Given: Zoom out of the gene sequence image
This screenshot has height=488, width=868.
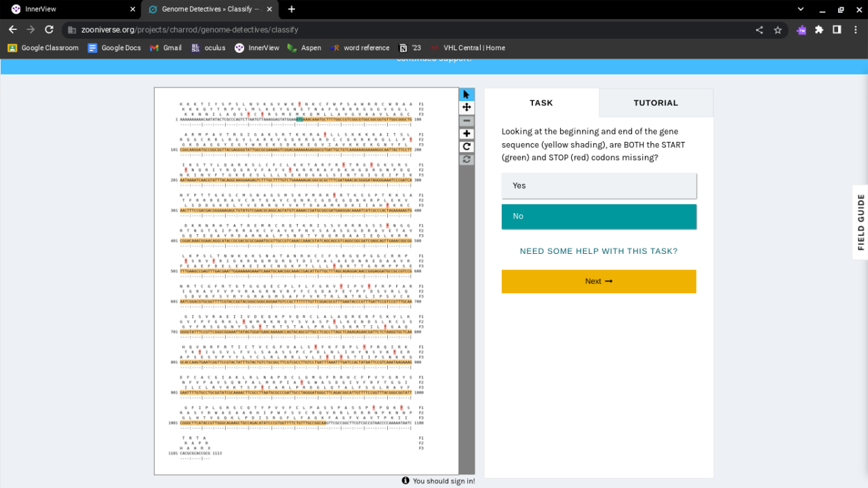Looking at the screenshot, I should (x=467, y=121).
